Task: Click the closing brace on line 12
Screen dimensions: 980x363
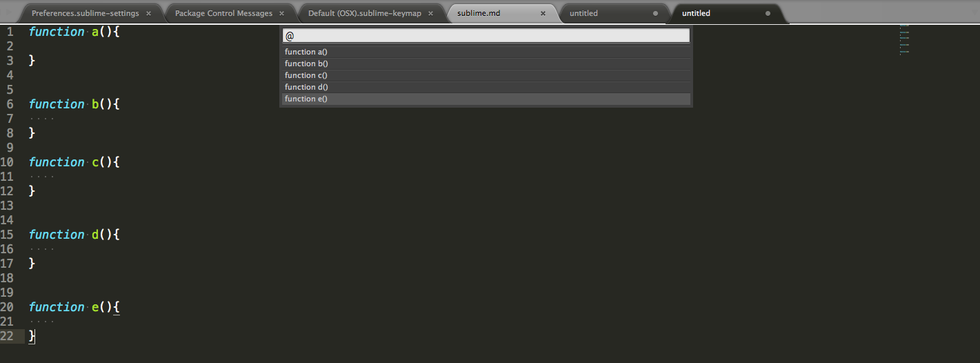Action: point(32,191)
